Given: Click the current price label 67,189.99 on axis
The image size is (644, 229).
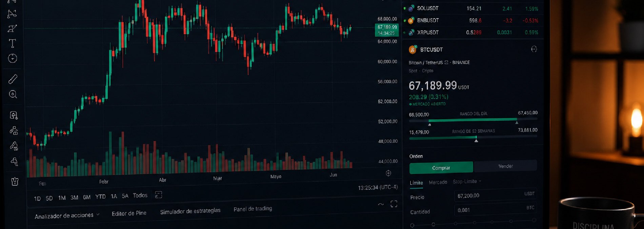Looking at the screenshot, I should (387, 30).
